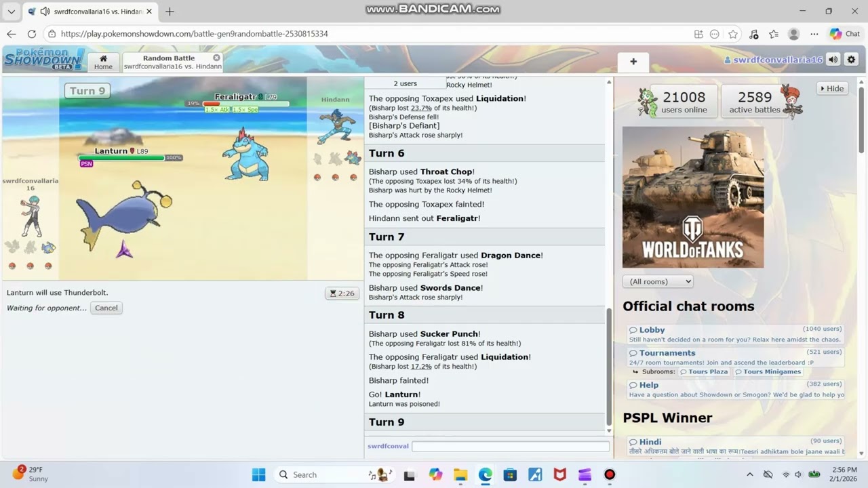868x488 pixels.
Task: Click the Turn 8 header in battle log
Action: 484,314
